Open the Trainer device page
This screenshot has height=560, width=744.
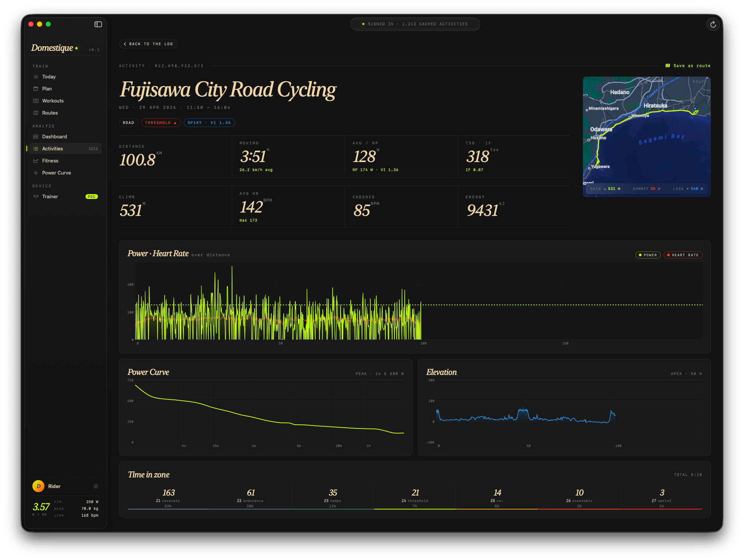coord(66,196)
